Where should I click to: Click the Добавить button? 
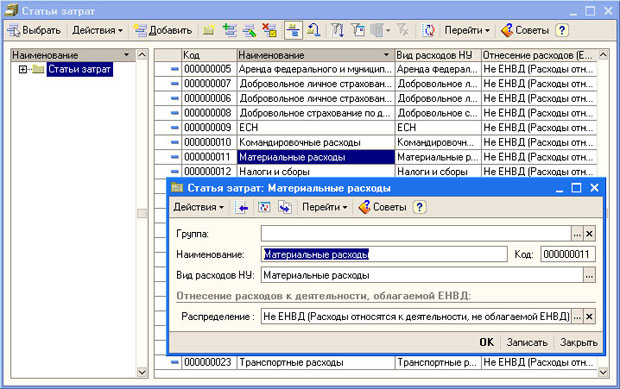click(x=163, y=30)
